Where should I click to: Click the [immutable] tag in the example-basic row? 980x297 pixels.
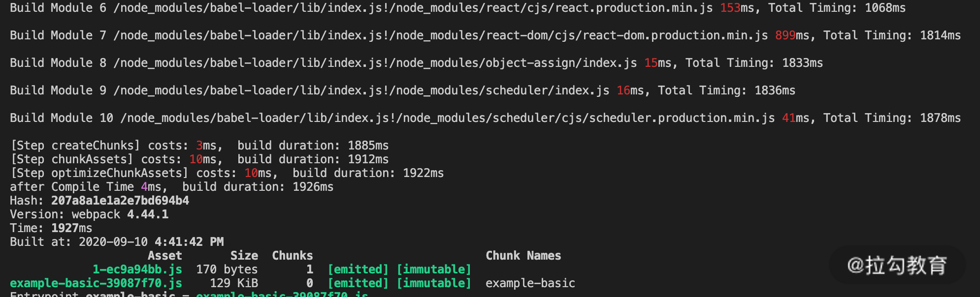pos(433,283)
